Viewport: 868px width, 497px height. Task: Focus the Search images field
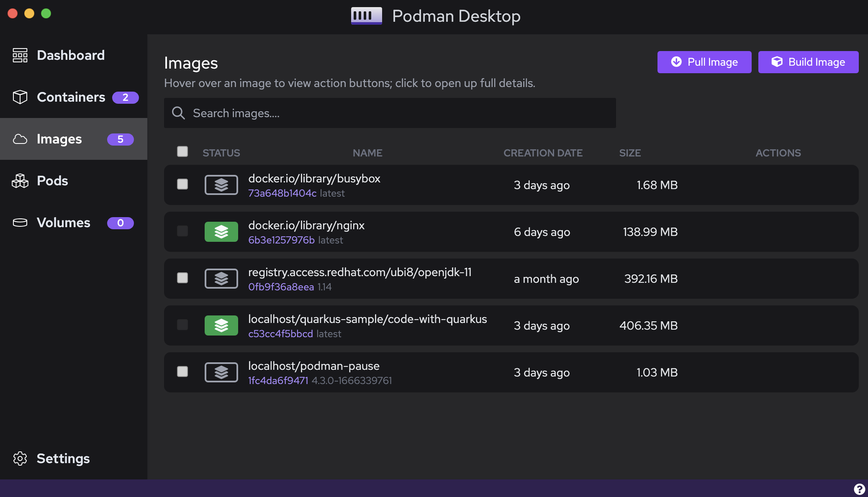click(x=389, y=113)
